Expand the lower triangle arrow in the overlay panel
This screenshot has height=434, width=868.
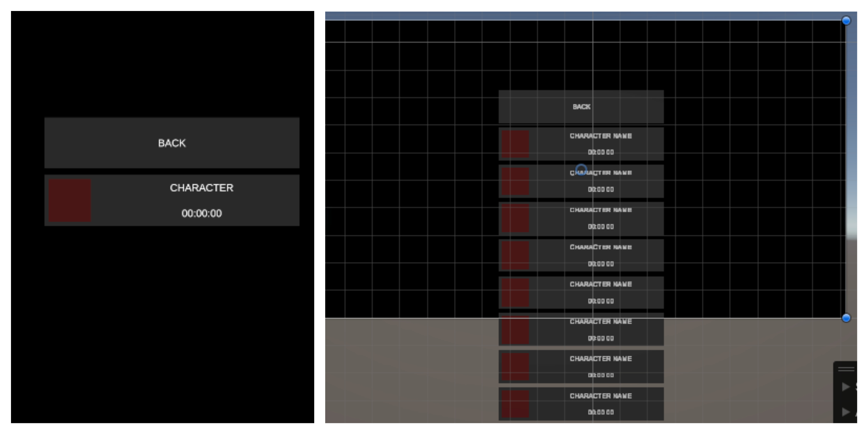click(846, 412)
